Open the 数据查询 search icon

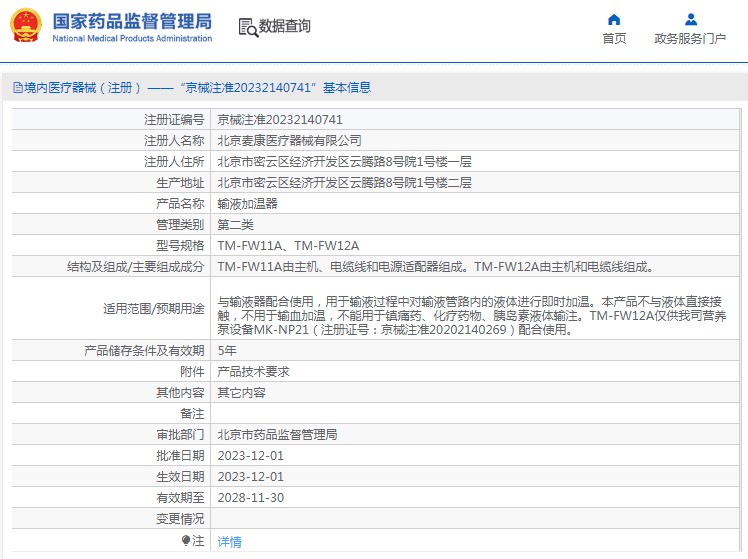click(248, 27)
